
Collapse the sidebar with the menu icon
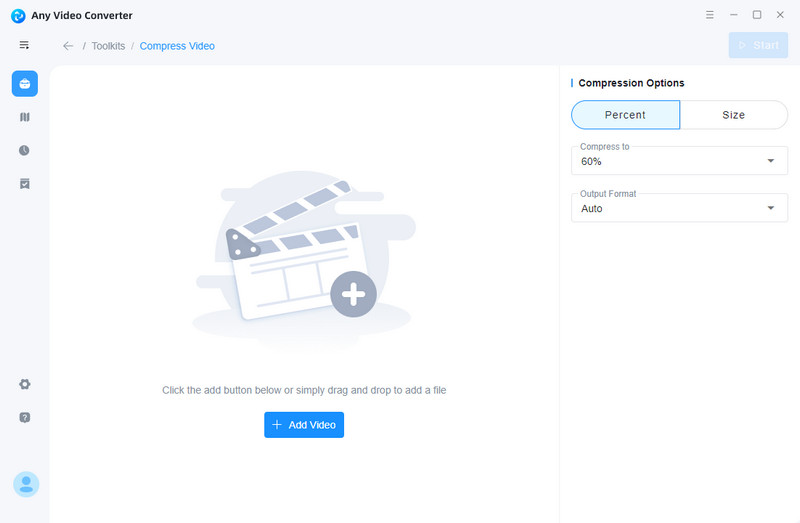coord(24,45)
